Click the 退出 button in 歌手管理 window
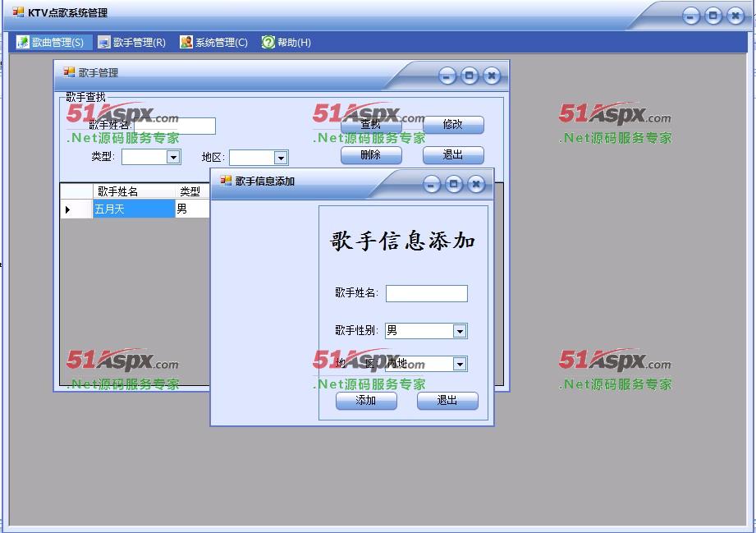This screenshot has width=756, height=533. tap(453, 155)
